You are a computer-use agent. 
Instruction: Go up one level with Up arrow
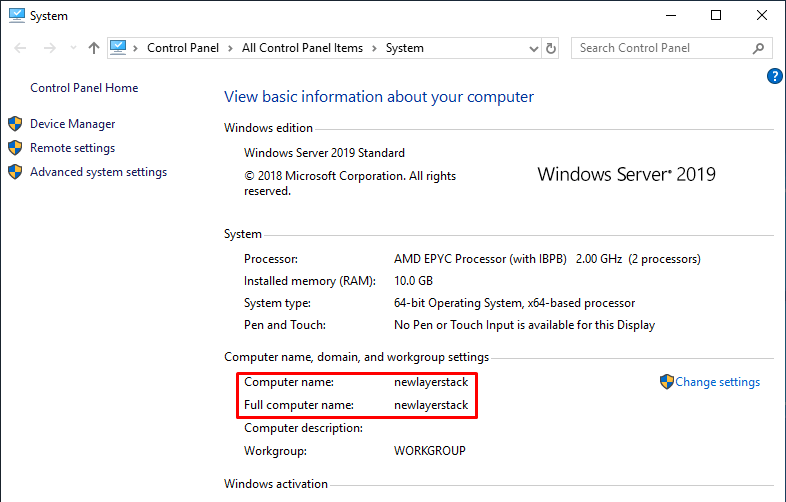94,48
